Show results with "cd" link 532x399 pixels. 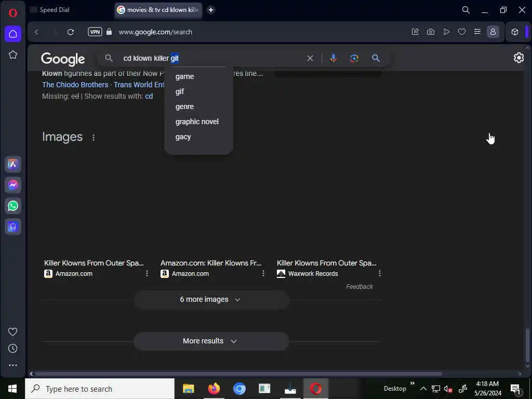149,96
